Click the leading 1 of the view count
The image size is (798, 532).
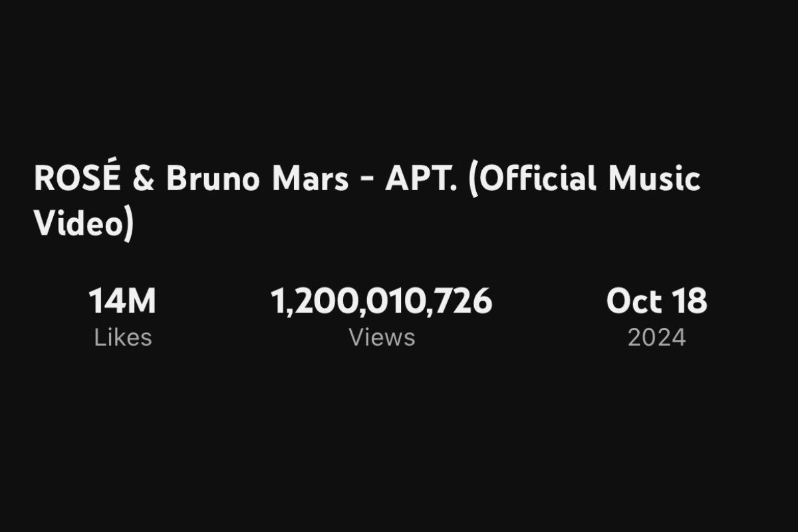click(277, 302)
